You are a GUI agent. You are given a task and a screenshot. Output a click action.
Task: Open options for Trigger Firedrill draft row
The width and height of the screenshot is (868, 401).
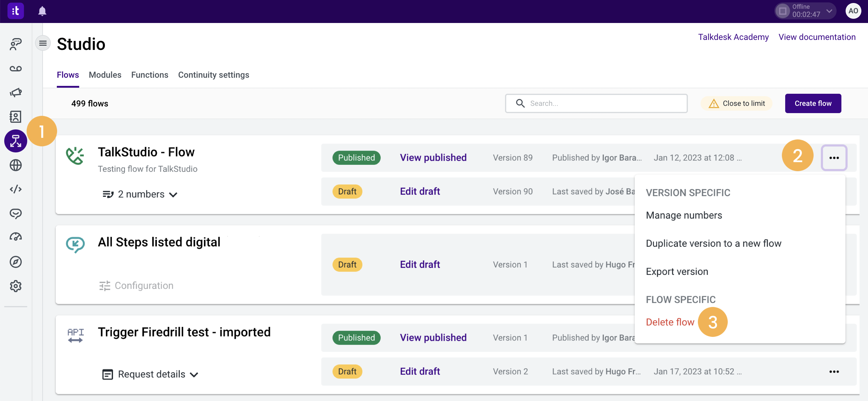click(834, 371)
